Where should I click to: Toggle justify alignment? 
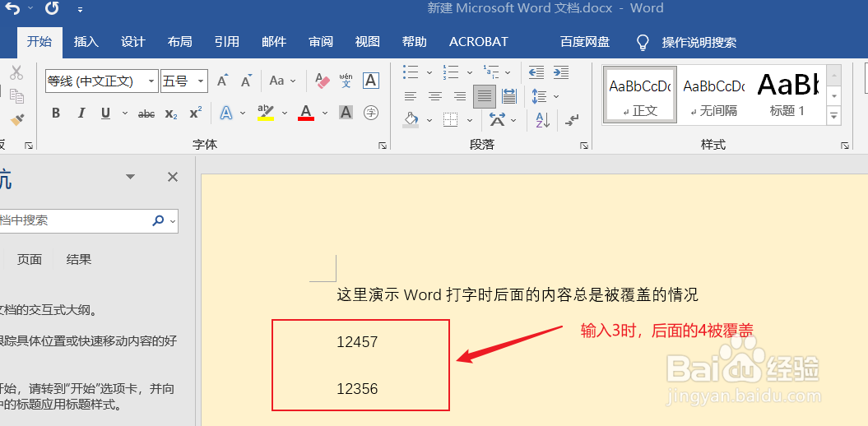point(485,97)
